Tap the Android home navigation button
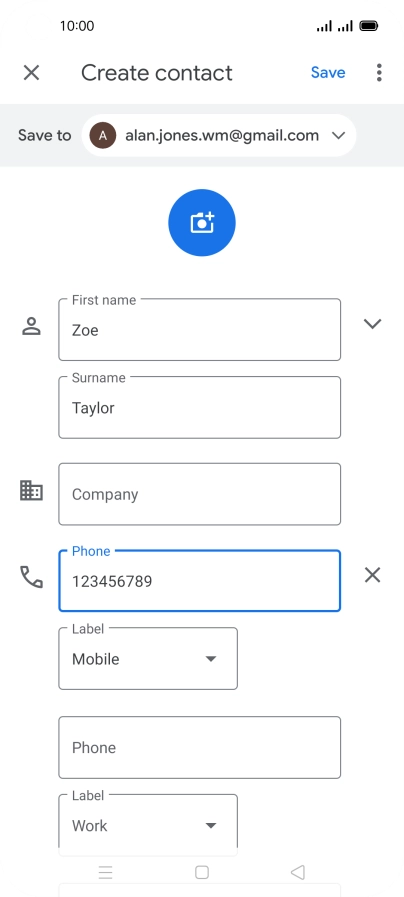The height and width of the screenshot is (897, 404). [201, 872]
